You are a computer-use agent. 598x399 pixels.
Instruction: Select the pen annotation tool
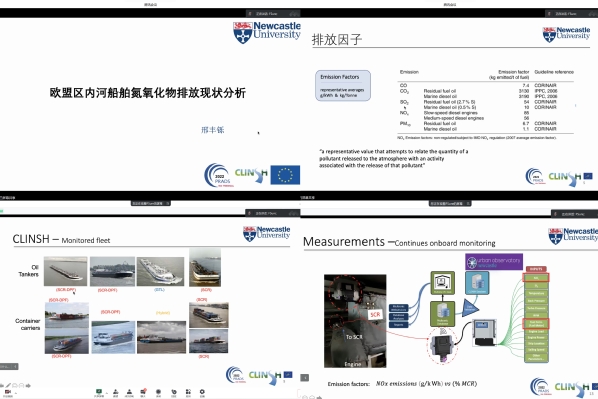[x=8, y=386]
